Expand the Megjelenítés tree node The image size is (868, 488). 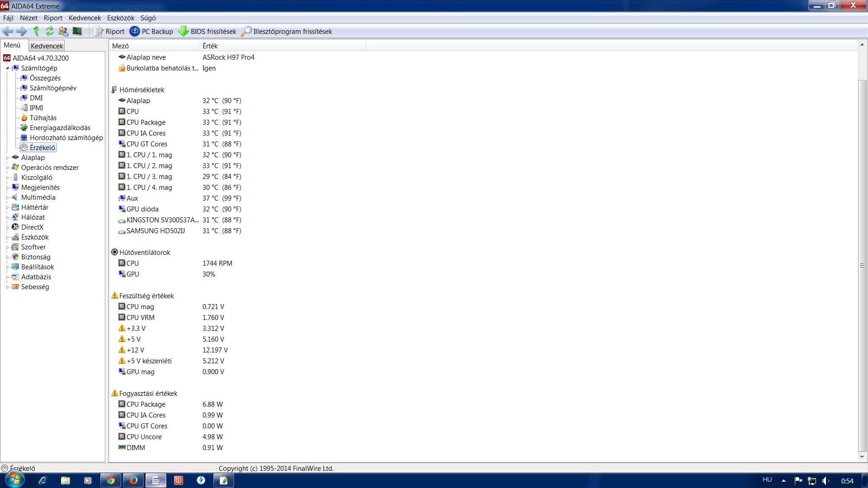[x=7, y=188]
